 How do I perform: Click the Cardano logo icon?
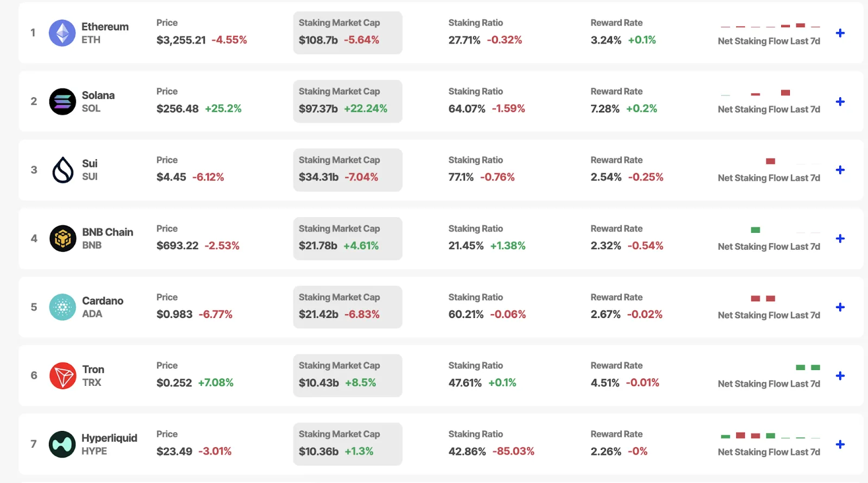[62, 307]
